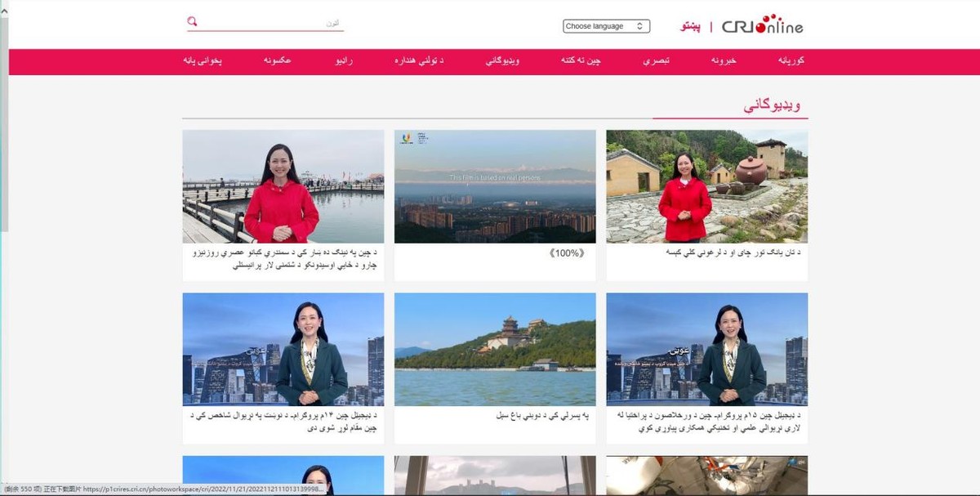Image resolution: width=980 pixels, height=496 pixels.
Task: Open video thumbnail of woman by seaside pier
Action: (283, 186)
